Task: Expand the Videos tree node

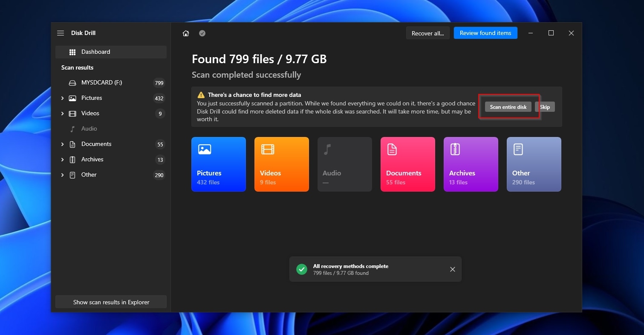Action: pos(62,114)
